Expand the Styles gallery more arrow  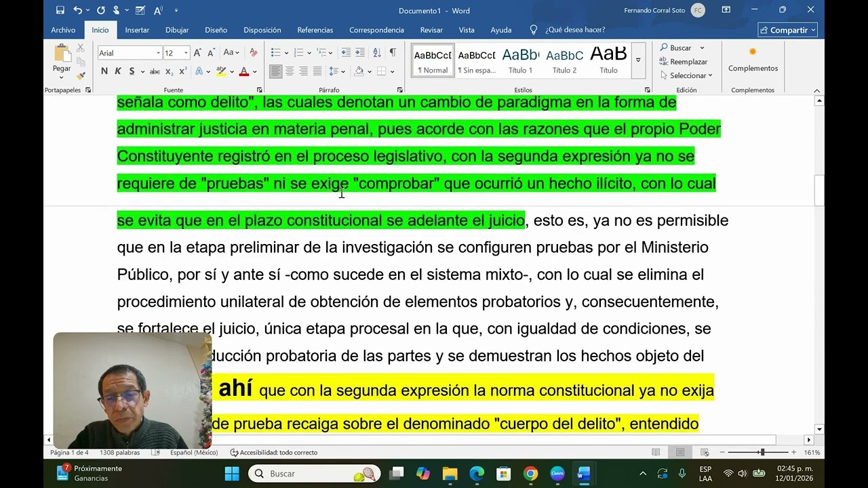pos(638,60)
